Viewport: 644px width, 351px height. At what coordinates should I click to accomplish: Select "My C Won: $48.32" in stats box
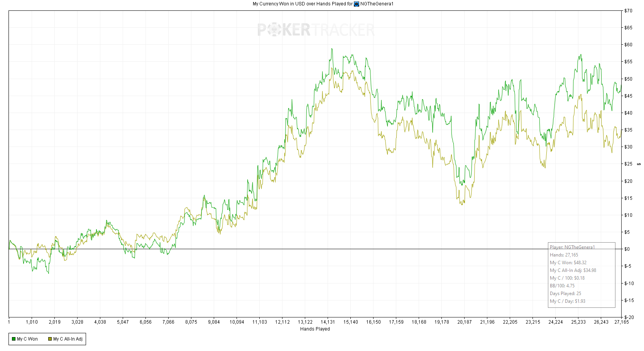[x=568, y=263]
